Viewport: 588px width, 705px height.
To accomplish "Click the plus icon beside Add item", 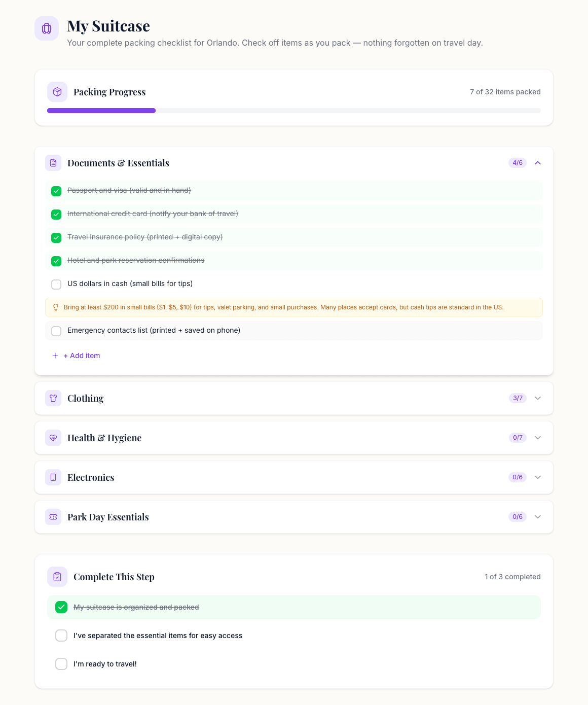I will point(55,356).
